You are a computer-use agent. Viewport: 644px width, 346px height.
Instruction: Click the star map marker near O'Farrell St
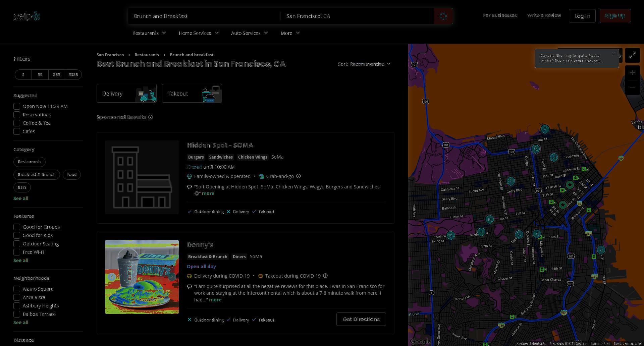(x=570, y=184)
